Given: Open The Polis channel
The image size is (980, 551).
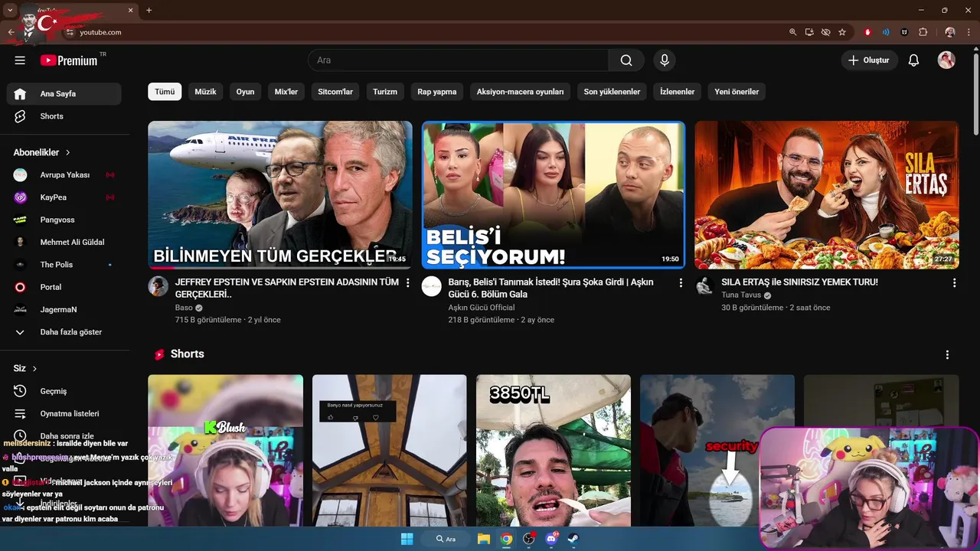Looking at the screenshot, I should click(x=64, y=265).
